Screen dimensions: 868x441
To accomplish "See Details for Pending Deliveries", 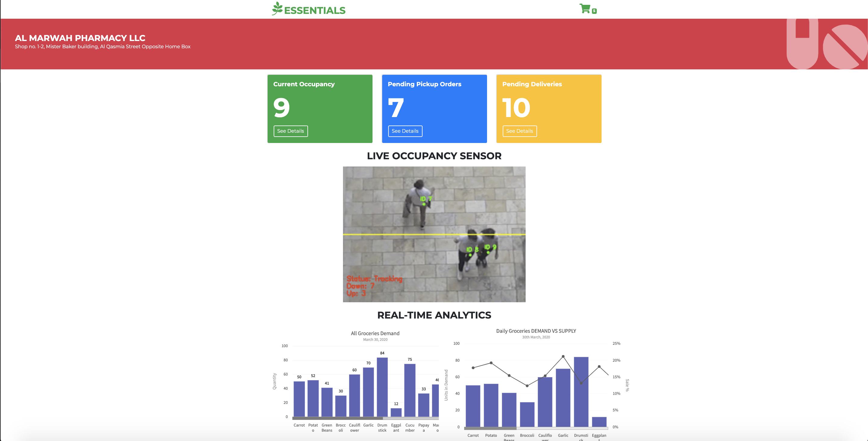I will click(519, 131).
